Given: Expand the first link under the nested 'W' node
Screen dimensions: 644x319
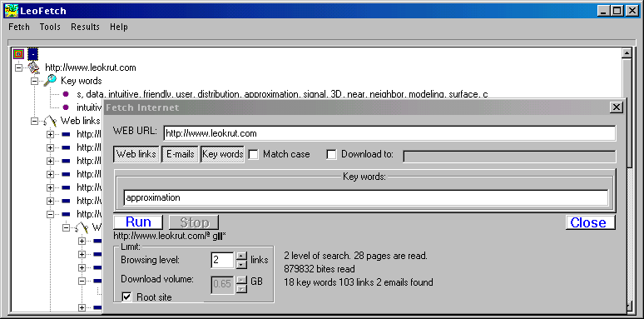Looking at the screenshot, I should 82,241.
